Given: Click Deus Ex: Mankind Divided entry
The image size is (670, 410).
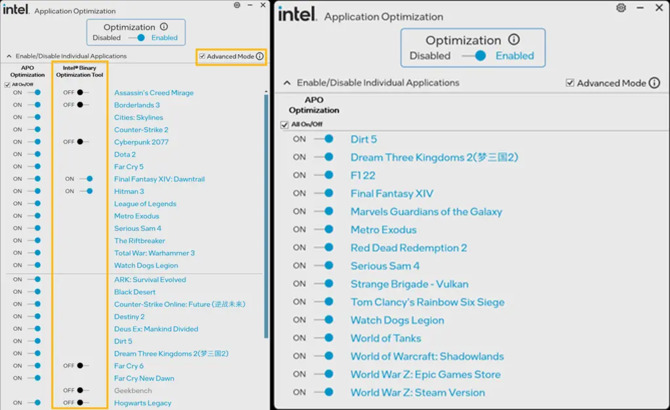Looking at the screenshot, I should [x=156, y=329].
